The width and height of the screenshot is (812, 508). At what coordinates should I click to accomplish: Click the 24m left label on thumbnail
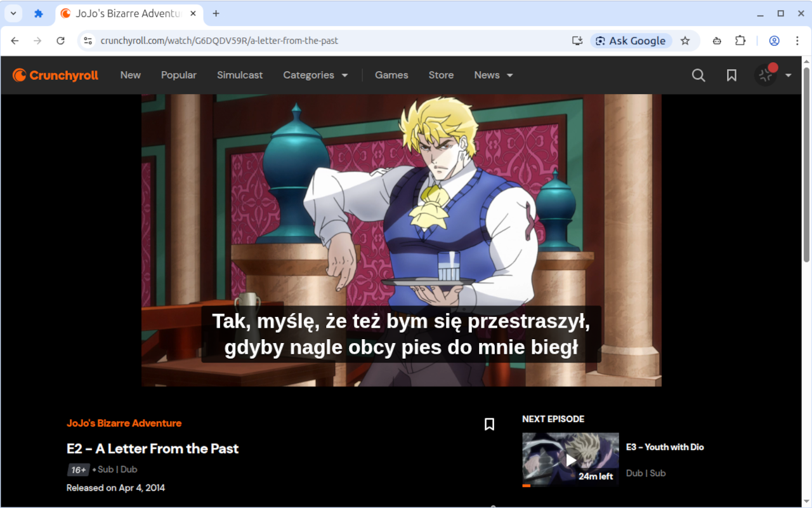coord(596,476)
